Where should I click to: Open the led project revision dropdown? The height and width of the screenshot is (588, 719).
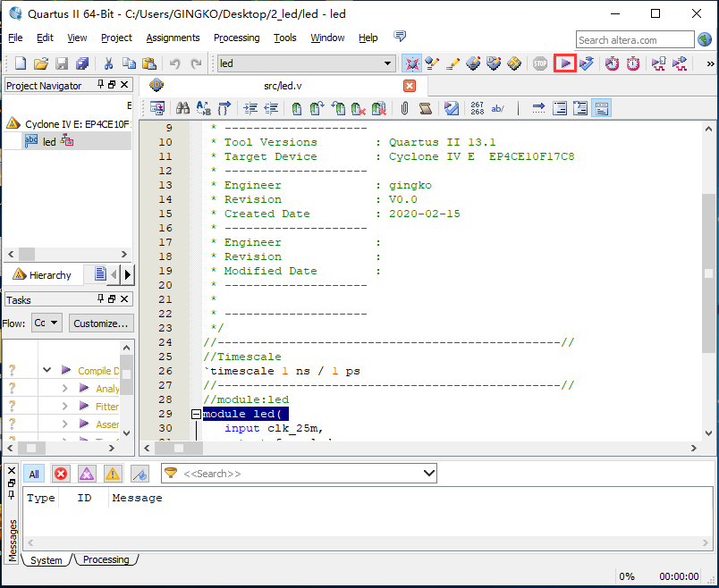pyautogui.click(x=388, y=63)
